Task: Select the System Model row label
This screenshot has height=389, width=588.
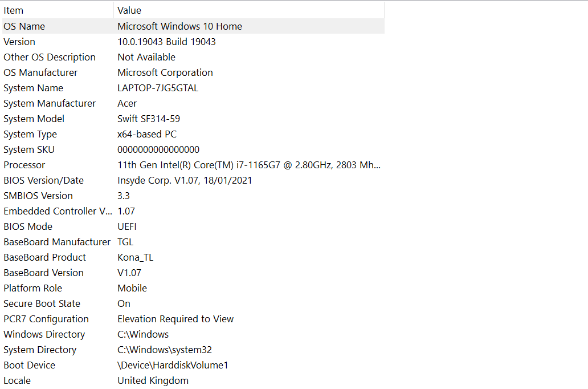Action: [34, 119]
